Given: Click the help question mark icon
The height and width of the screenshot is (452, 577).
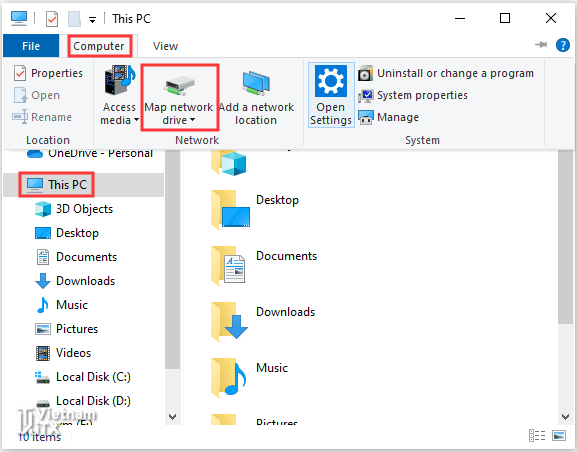Looking at the screenshot, I should [563, 45].
